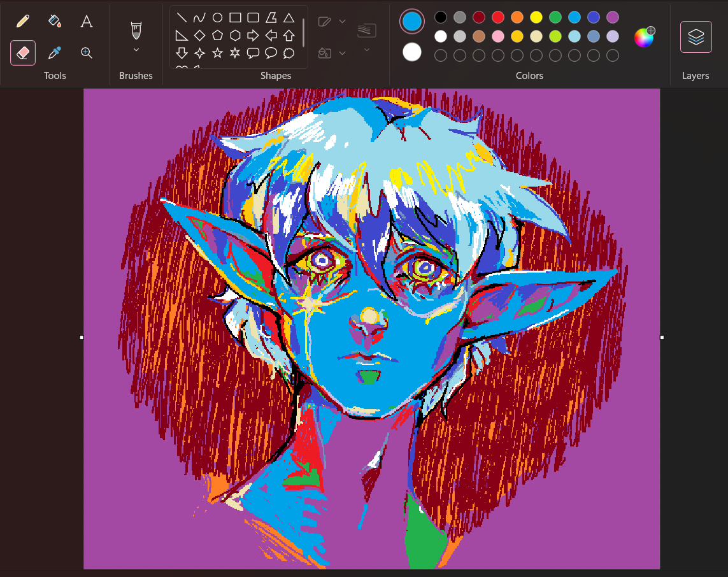This screenshot has height=577, width=728.
Task: Pick the Down arrow shape
Action: 182,53
